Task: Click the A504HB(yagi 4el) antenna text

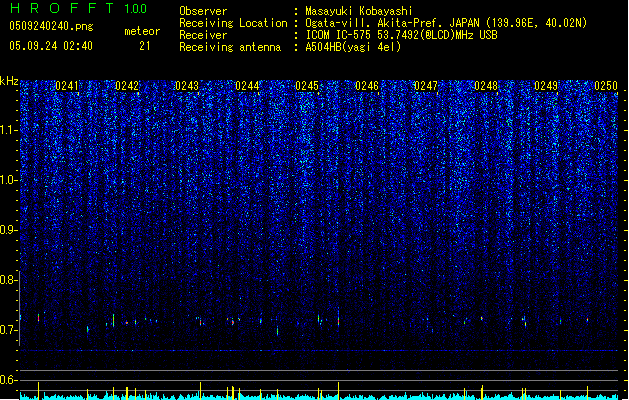Action: point(353,47)
